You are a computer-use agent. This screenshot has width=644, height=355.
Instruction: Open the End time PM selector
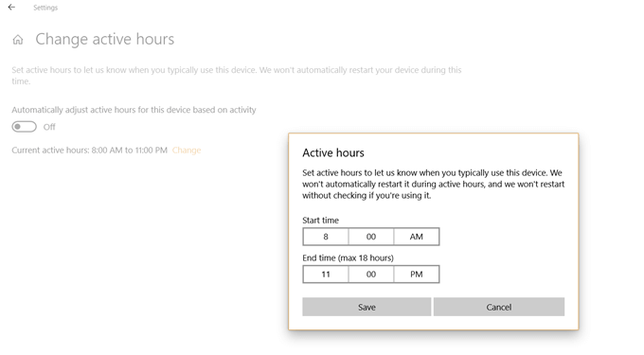pyautogui.click(x=417, y=275)
